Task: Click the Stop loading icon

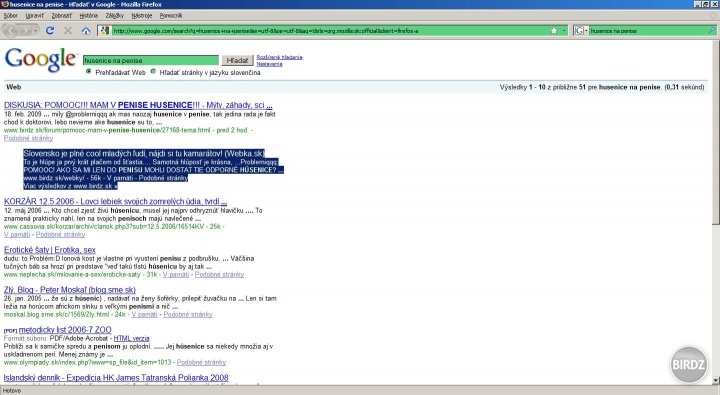Action: [68, 31]
